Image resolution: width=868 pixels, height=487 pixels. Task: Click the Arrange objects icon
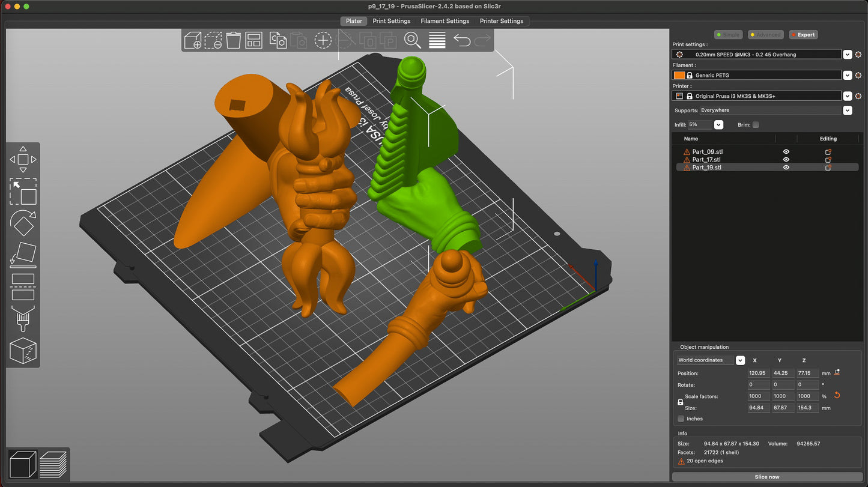(x=253, y=40)
